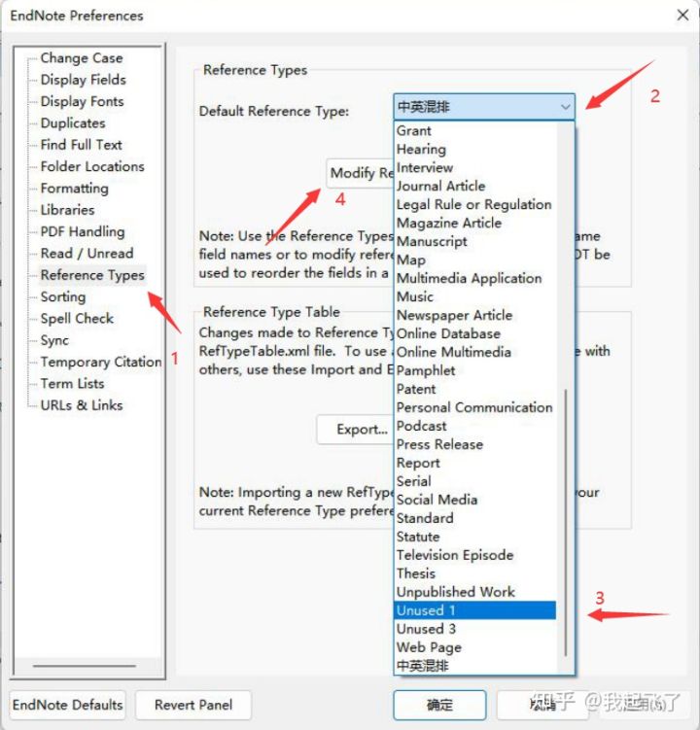Choose 中英混排 at the list bottom

pyautogui.click(x=475, y=666)
